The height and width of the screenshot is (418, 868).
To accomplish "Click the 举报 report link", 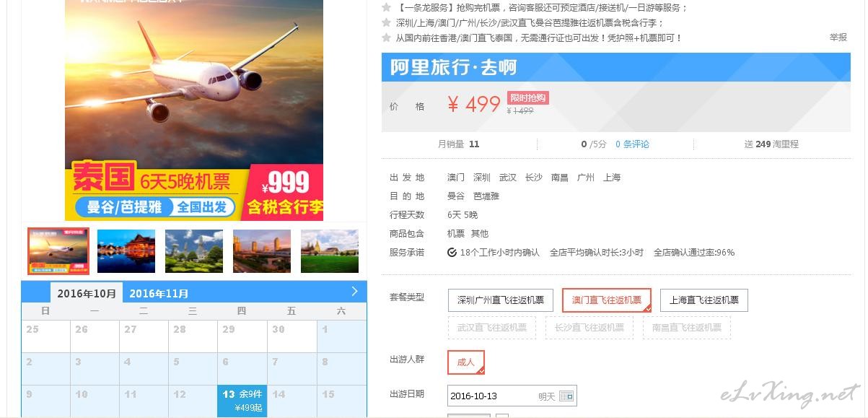I will point(838,38).
